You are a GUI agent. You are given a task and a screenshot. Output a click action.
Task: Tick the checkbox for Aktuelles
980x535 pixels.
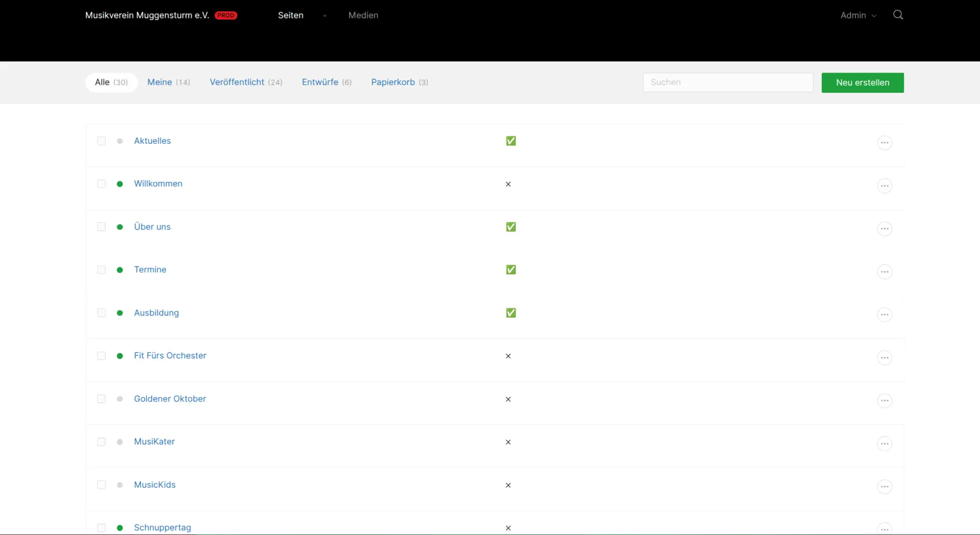(101, 141)
